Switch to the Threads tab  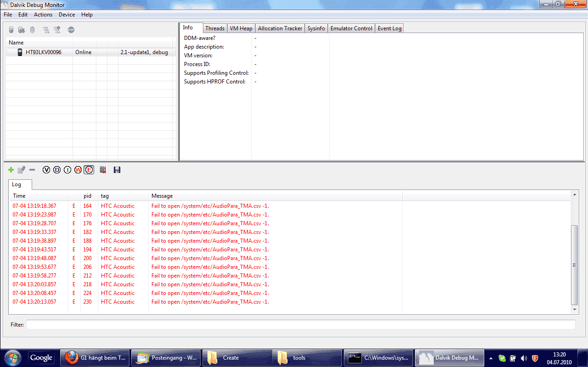click(215, 28)
